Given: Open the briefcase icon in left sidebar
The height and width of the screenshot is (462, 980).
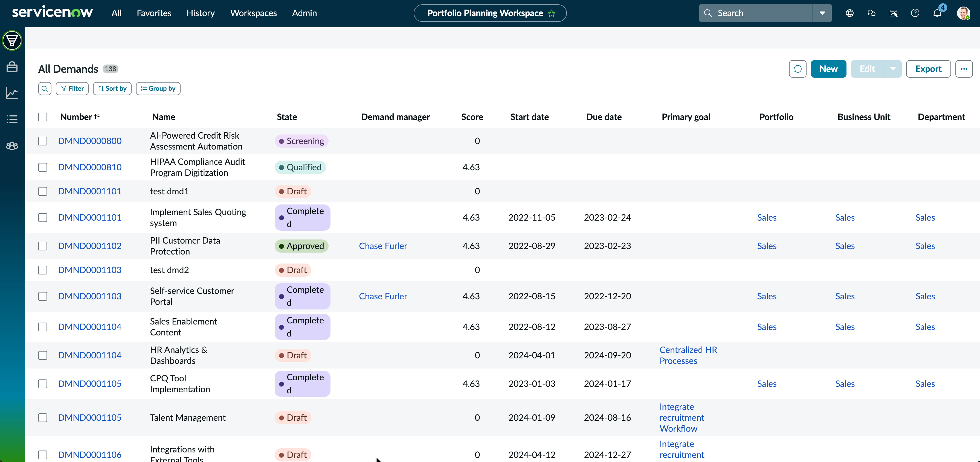Looking at the screenshot, I should coord(12,67).
